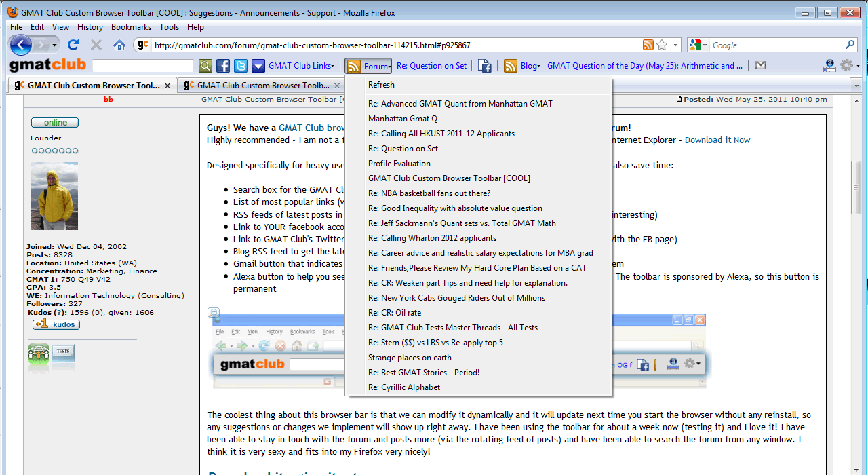
Task: Close the second GMAT Club browser tab
Action: 337,86
